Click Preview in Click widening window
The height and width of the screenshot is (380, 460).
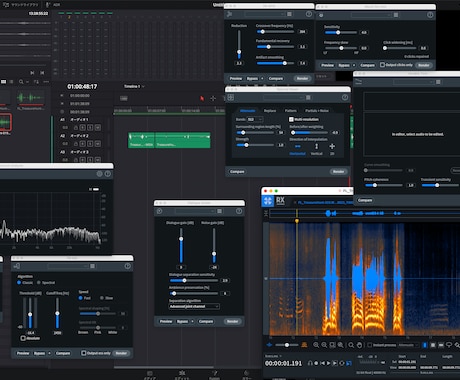point(327,65)
